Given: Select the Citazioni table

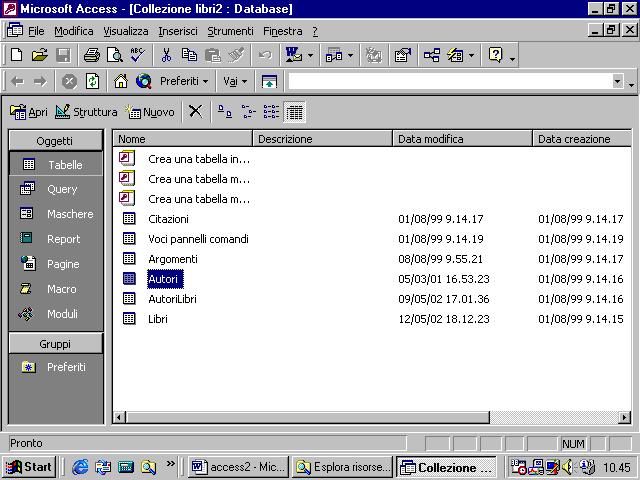Looking at the screenshot, I should click(168, 219).
